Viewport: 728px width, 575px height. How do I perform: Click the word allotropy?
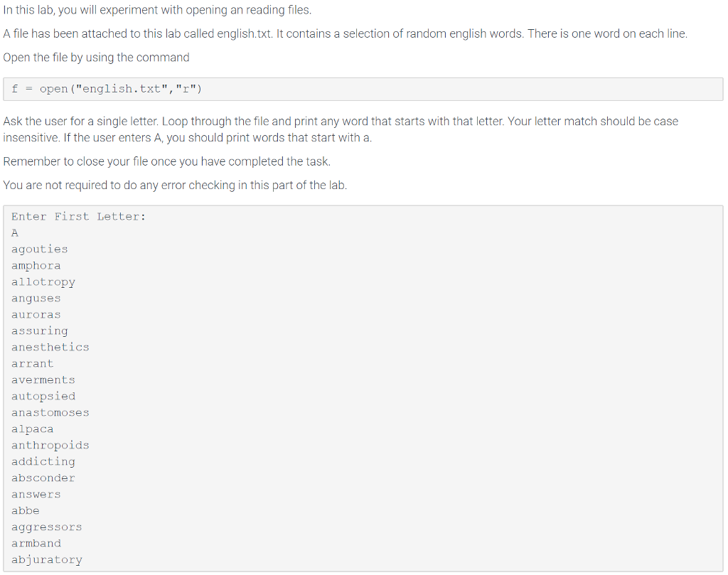(x=43, y=282)
